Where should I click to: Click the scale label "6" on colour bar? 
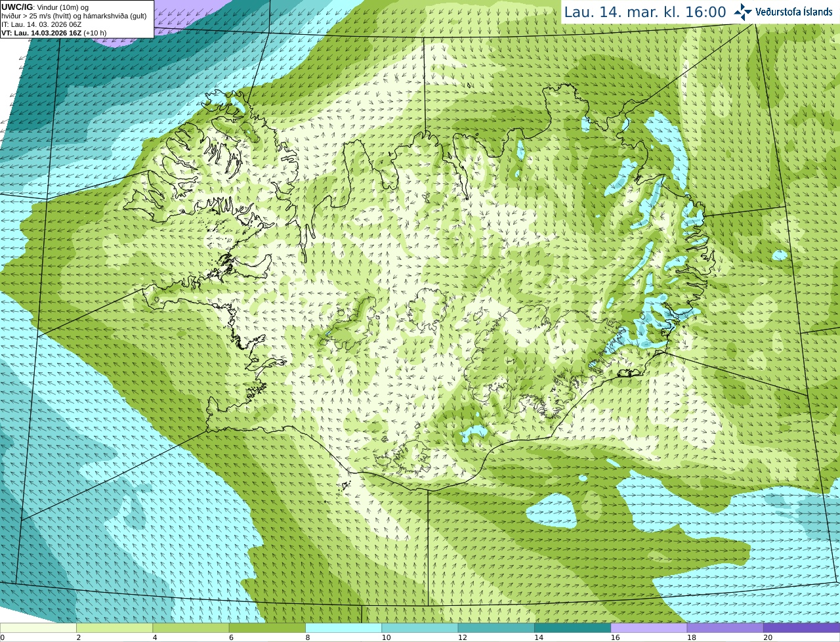[231, 637]
